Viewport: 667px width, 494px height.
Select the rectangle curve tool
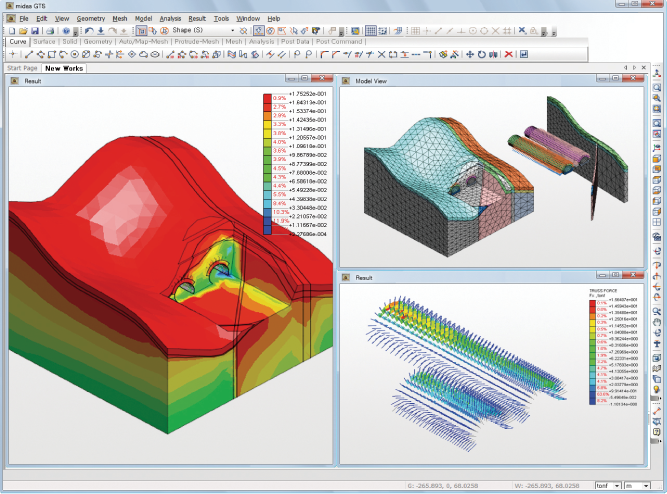point(52,54)
